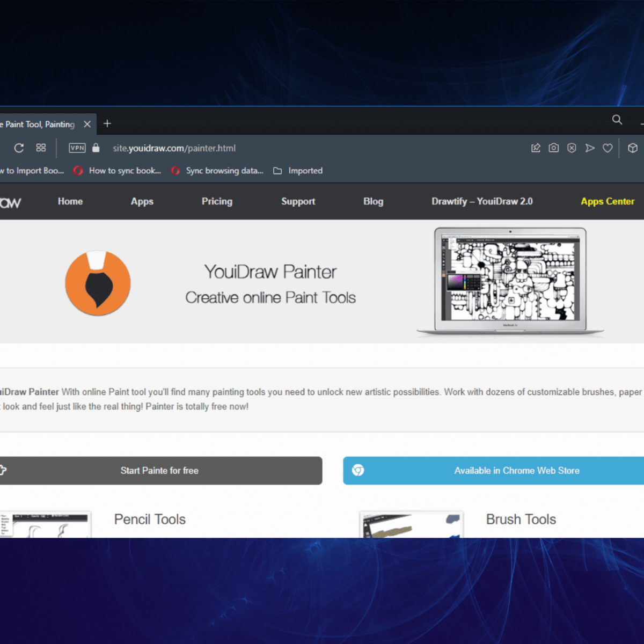
Task: Open the Pricing menu item
Action: (x=217, y=201)
